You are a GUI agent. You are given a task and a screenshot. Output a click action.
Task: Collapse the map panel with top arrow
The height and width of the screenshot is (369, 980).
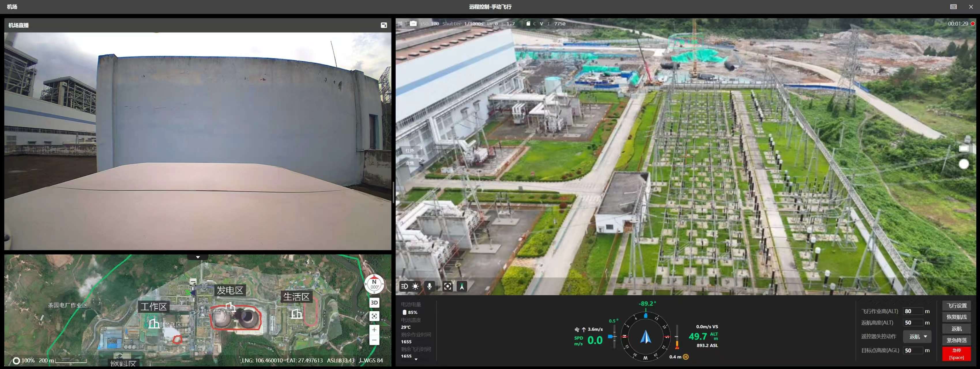[198, 257]
